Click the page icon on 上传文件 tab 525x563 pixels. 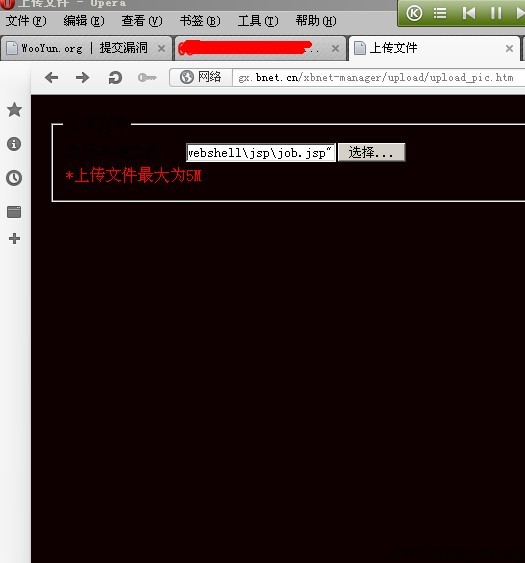(360, 48)
